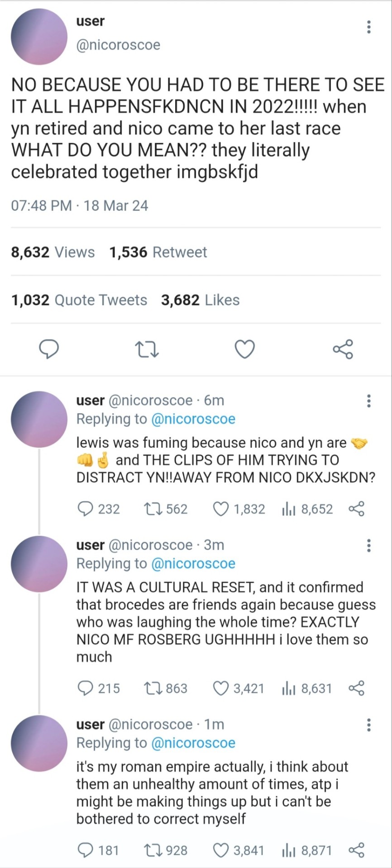Open the three-dot menu on the main tweet
392x868 pixels.
coord(369,27)
